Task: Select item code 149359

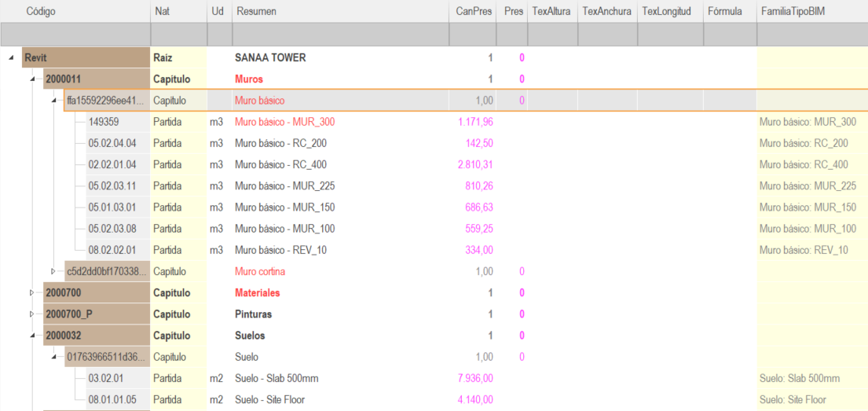Action: pyautogui.click(x=104, y=122)
